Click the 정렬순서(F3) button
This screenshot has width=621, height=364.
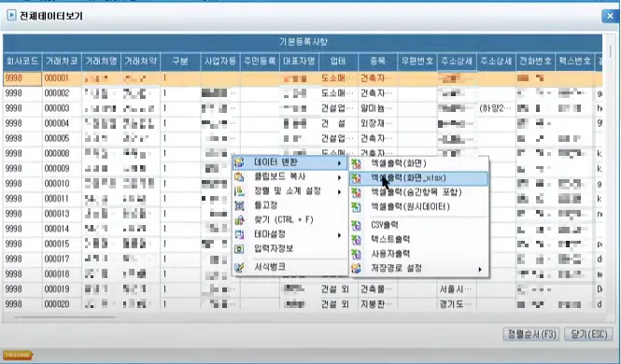pos(531,334)
